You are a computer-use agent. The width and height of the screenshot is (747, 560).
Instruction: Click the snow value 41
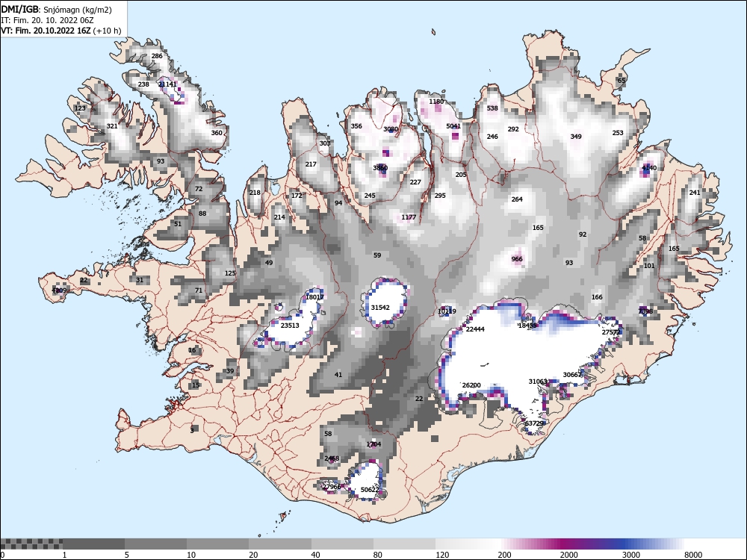(x=338, y=375)
